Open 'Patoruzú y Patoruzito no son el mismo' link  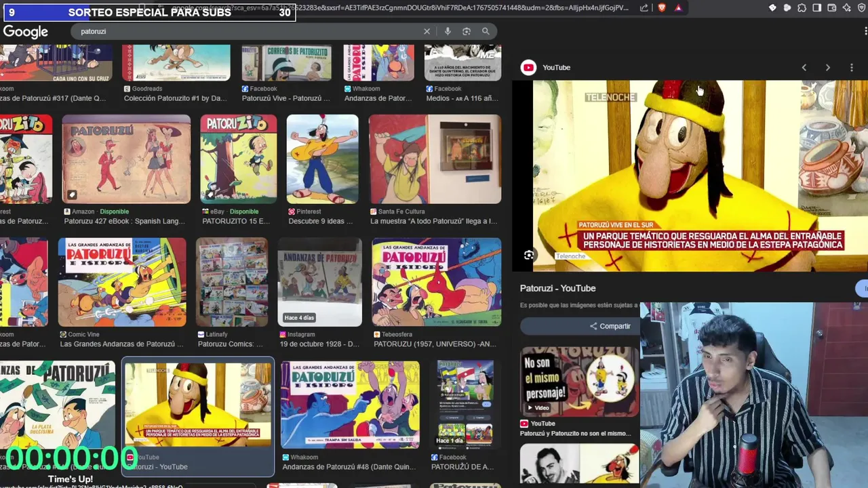click(x=575, y=433)
